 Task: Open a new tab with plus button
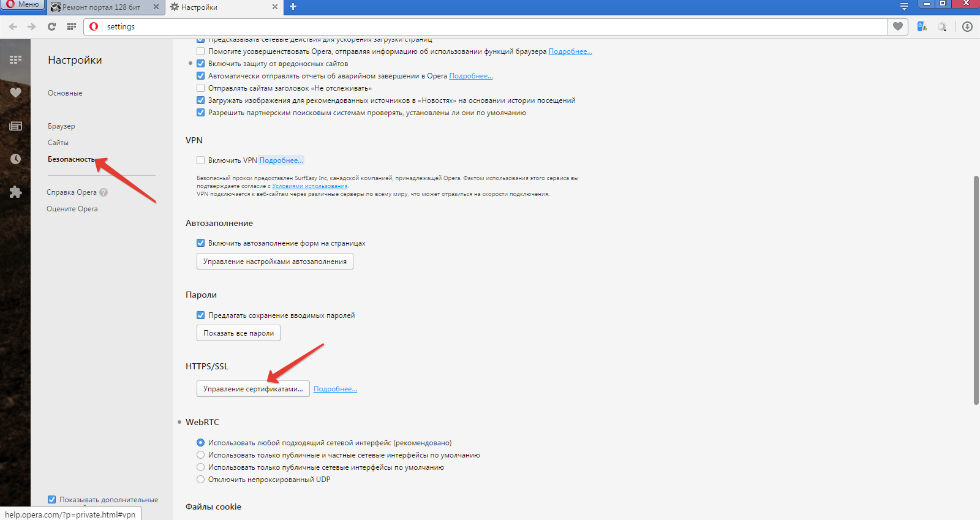293,7
